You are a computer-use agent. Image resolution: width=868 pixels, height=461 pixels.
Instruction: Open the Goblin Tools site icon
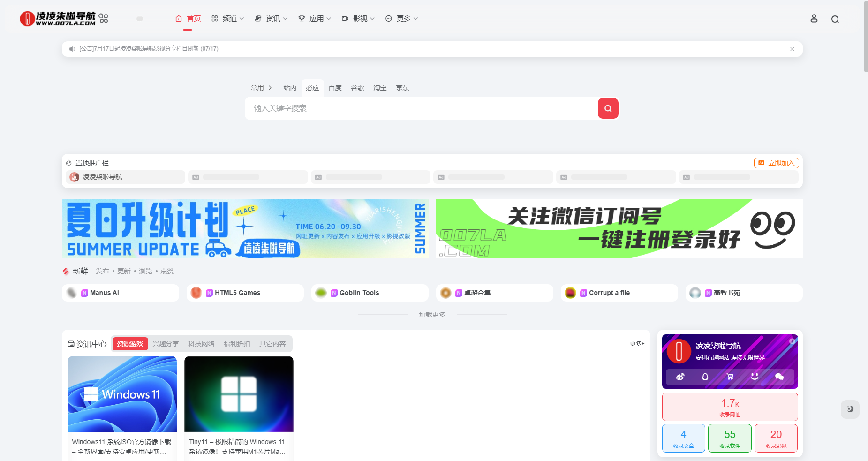point(321,293)
